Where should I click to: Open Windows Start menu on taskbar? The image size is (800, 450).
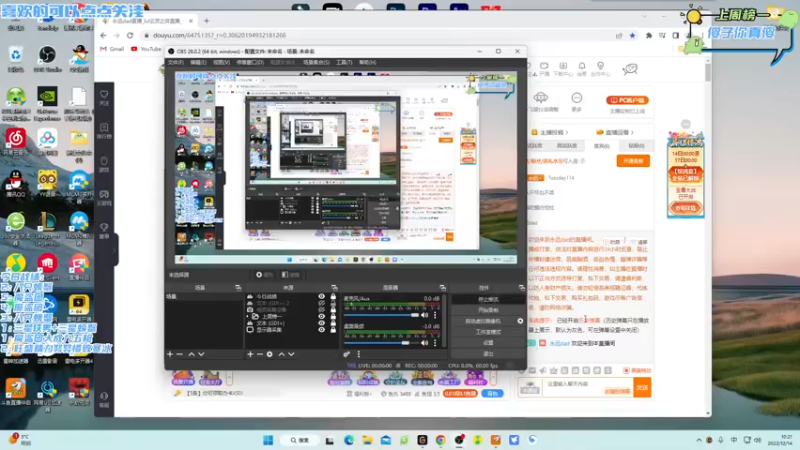click(x=268, y=440)
